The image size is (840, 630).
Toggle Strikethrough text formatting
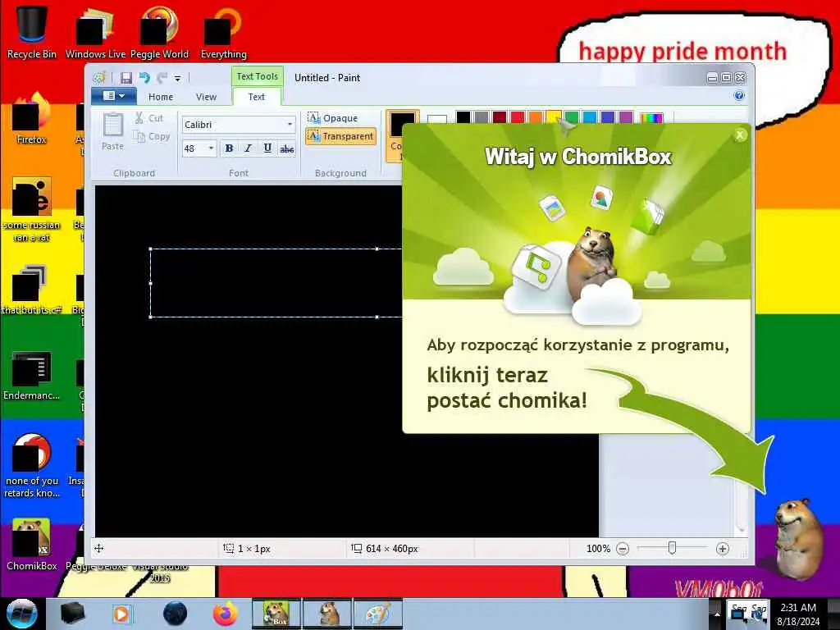tap(287, 148)
